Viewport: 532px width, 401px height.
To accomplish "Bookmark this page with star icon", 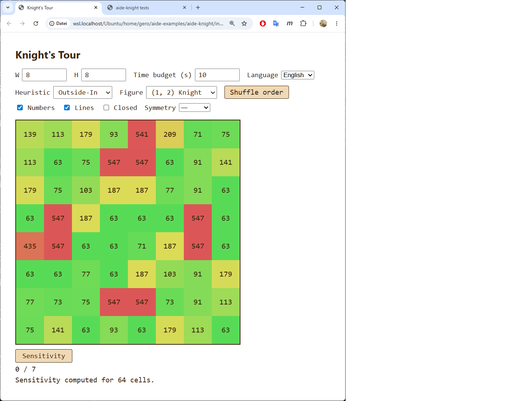I will 244,23.
